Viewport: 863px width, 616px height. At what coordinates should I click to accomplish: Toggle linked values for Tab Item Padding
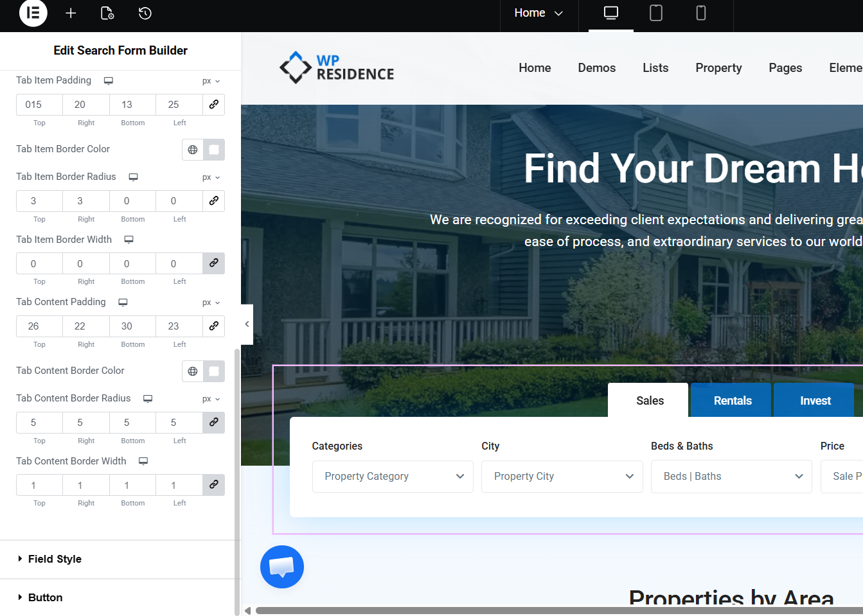tap(214, 104)
